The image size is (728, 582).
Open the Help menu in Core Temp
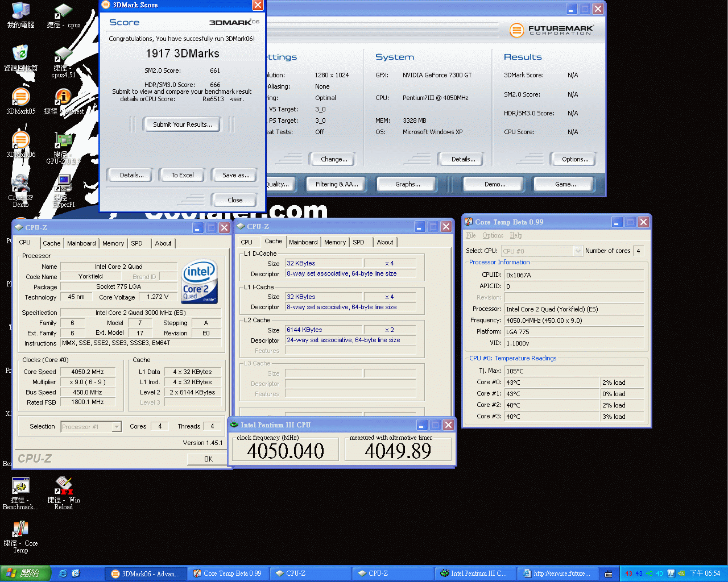pos(516,235)
